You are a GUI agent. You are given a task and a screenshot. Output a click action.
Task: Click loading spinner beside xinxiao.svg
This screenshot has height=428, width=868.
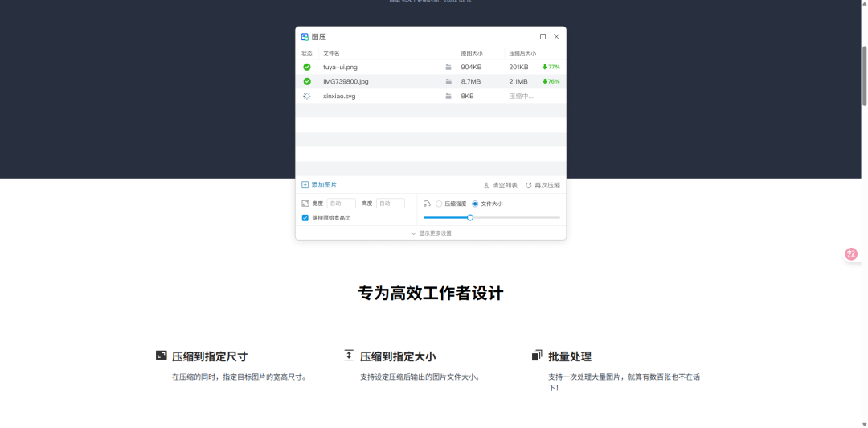coord(307,96)
